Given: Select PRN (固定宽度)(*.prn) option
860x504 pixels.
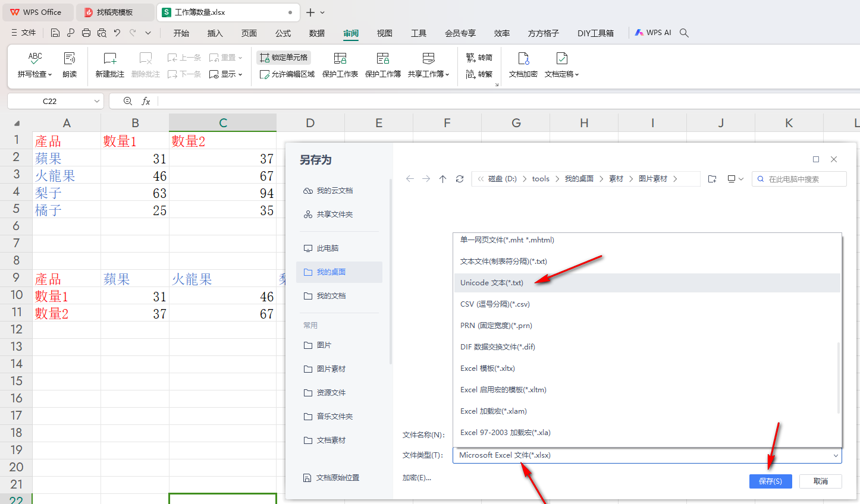Looking at the screenshot, I should point(646,326).
